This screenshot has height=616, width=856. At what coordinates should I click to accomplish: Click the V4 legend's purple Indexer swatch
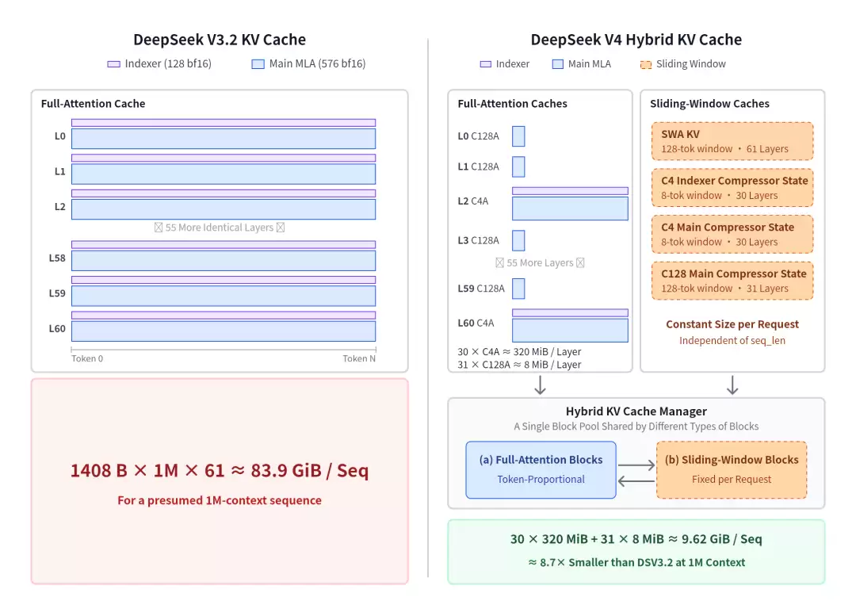[485, 64]
